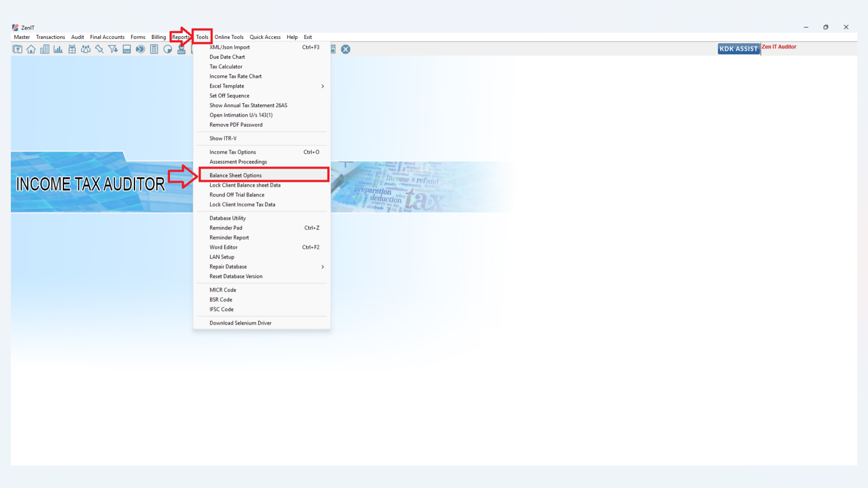
Task: Open Income Tax Options
Action: click(x=262, y=152)
